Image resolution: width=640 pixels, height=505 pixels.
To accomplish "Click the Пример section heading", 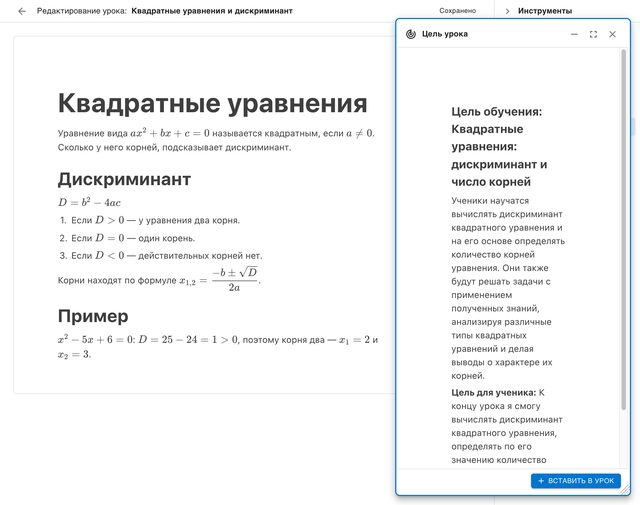I will pos(93,316).
